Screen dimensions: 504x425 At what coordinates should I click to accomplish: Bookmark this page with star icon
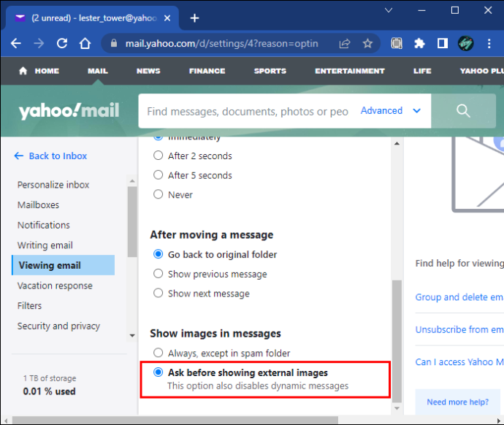[x=367, y=43]
